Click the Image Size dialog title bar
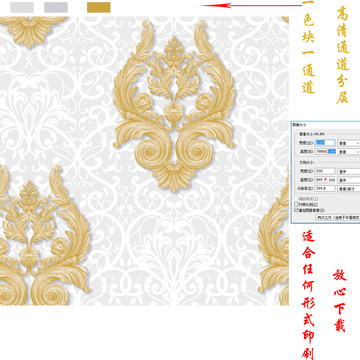Viewport: 360px width, 360px height. point(325,125)
